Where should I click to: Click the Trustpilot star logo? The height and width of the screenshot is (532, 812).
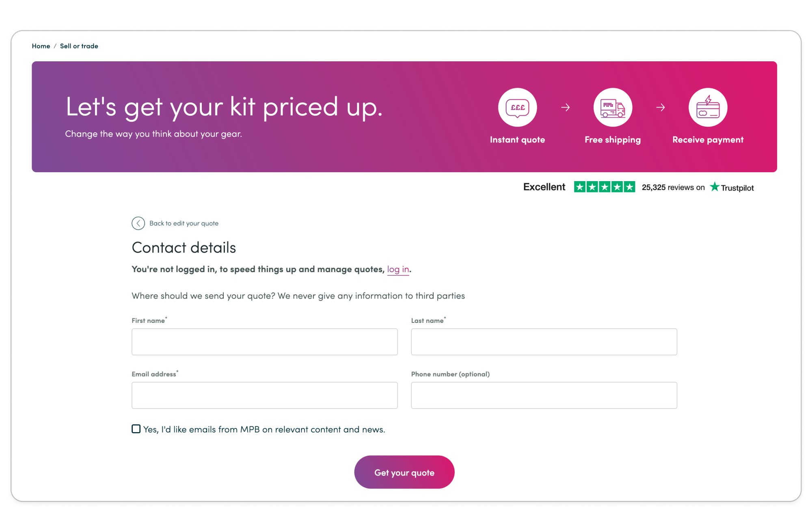click(x=715, y=187)
